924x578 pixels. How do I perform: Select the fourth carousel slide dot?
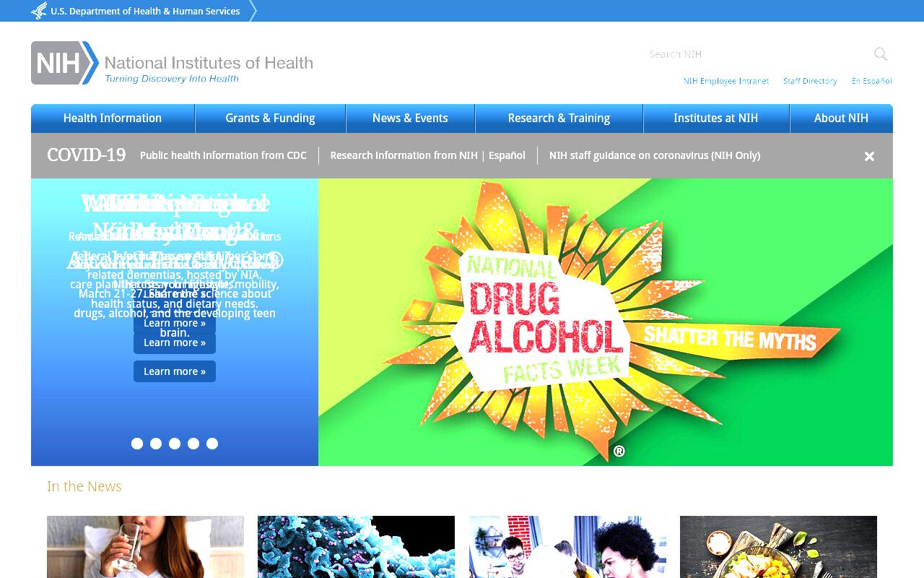[x=193, y=444]
